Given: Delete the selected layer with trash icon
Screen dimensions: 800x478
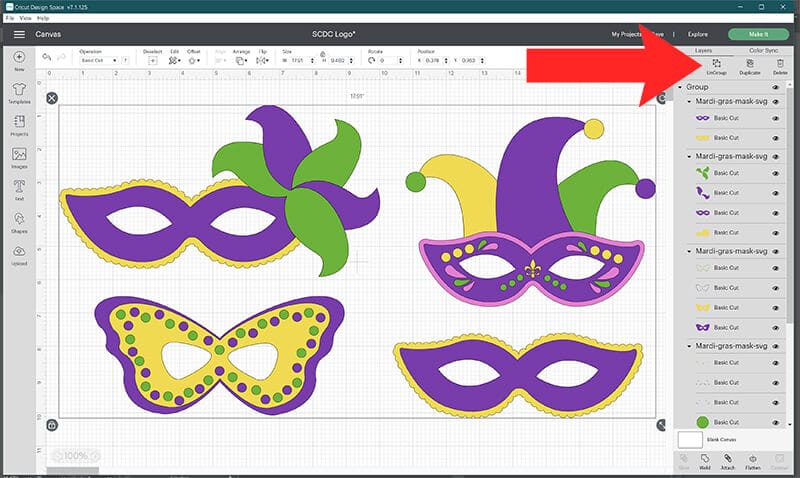Looking at the screenshot, I should point(780,66).
